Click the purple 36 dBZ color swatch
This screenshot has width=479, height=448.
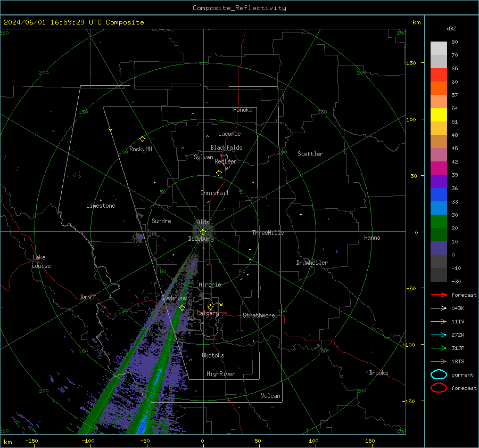439,181
